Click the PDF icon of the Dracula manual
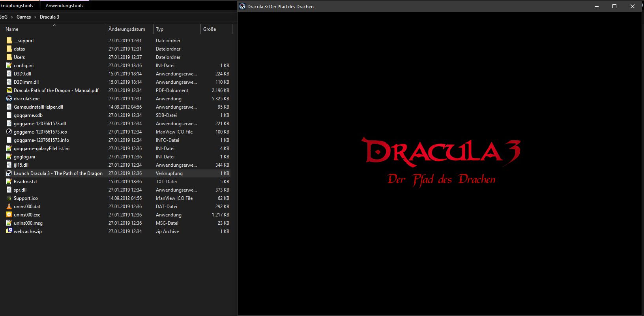The image size is (644, 316). coord(9,90)
